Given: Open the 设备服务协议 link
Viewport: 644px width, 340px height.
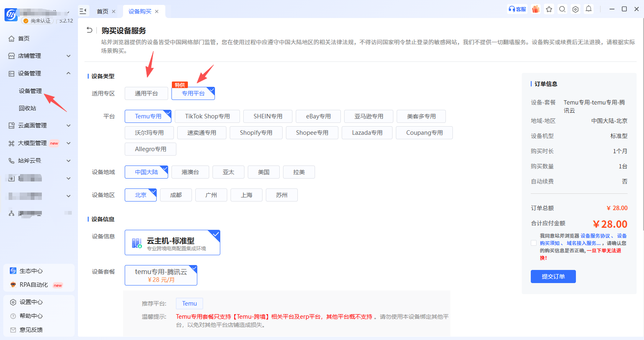Looking at the screenshot, I should pyautogui.click(x=595, y=236).
